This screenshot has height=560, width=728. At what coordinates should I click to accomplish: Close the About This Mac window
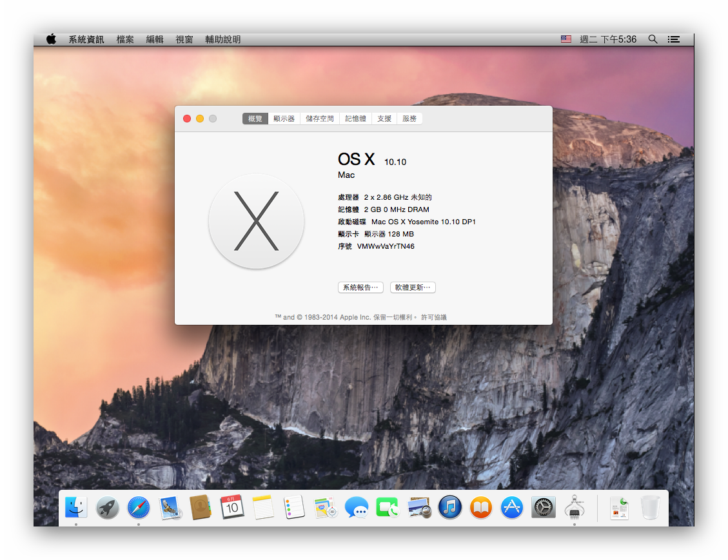coord(187,119)
